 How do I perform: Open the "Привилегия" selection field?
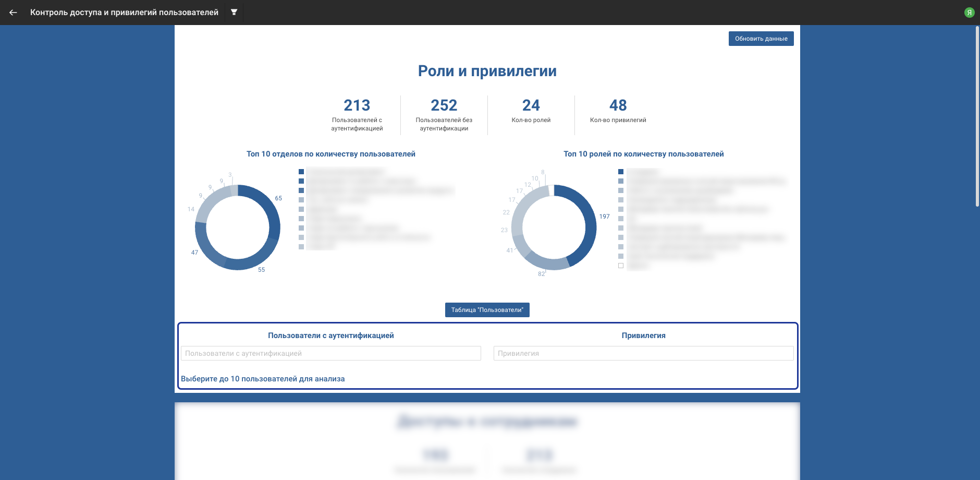click(643, 353)
